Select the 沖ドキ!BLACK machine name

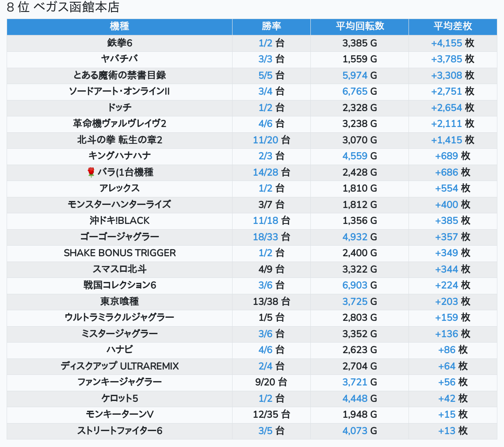[x=119, y=221]
